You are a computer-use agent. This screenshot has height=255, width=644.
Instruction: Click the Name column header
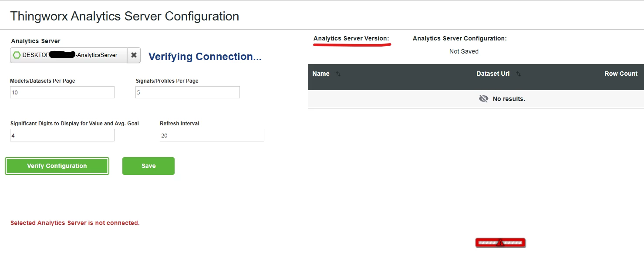pyautogui.click(x=321, y=74)
